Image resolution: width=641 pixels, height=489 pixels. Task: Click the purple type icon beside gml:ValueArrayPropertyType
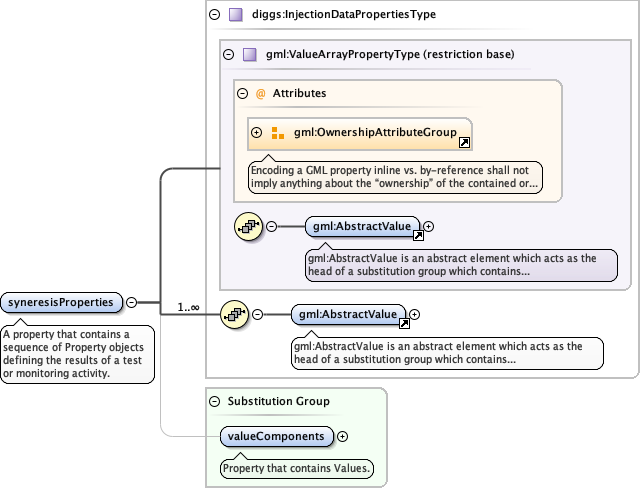tap(249, 55)
